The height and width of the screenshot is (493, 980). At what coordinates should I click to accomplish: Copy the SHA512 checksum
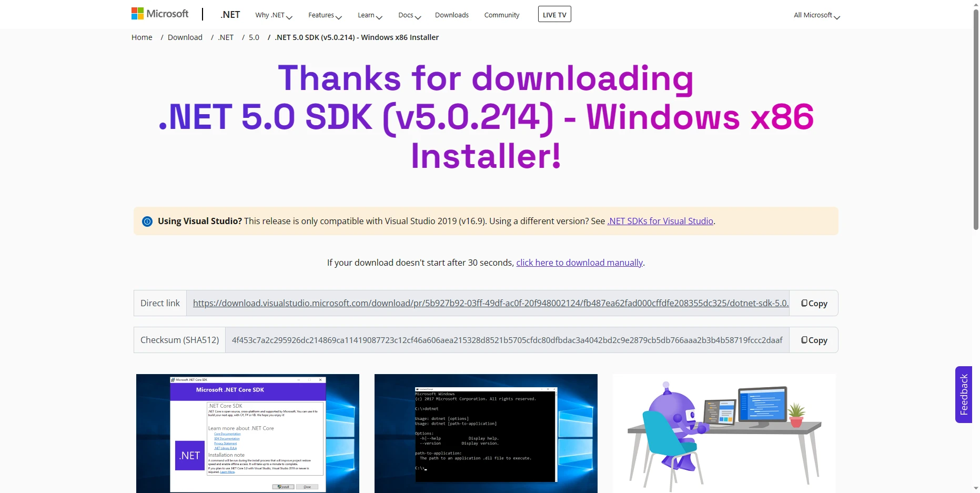[x=814, y=340]
